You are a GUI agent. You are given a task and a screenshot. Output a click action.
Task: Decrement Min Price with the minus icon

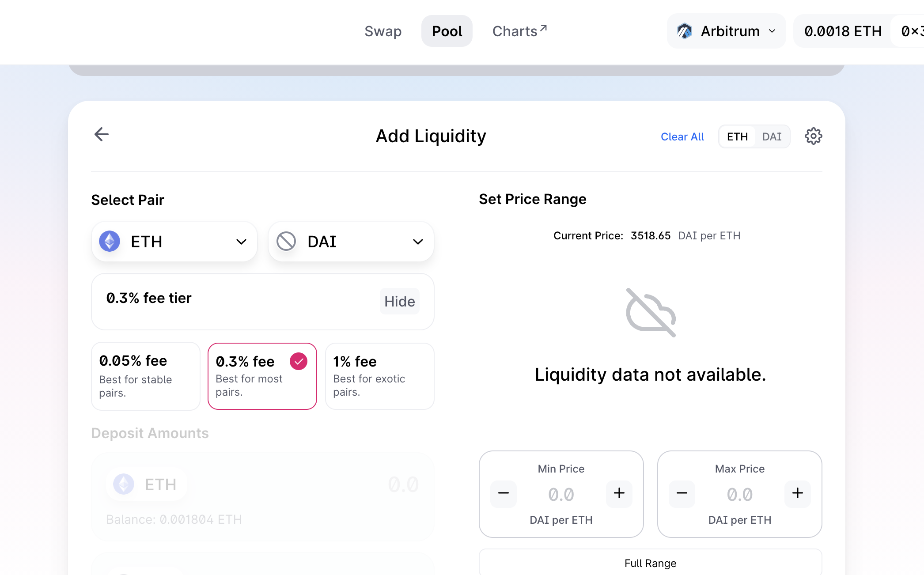503,494
